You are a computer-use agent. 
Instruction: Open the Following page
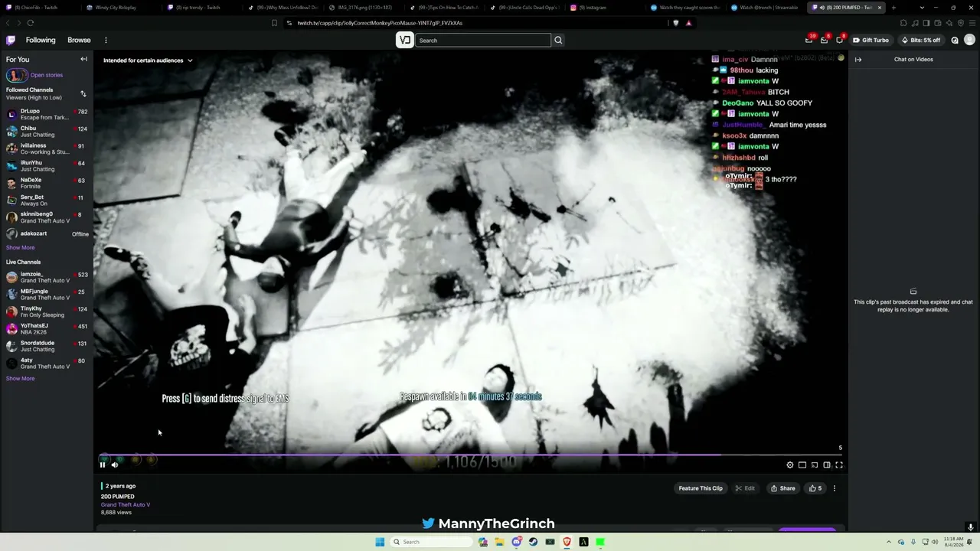(41, 41)
